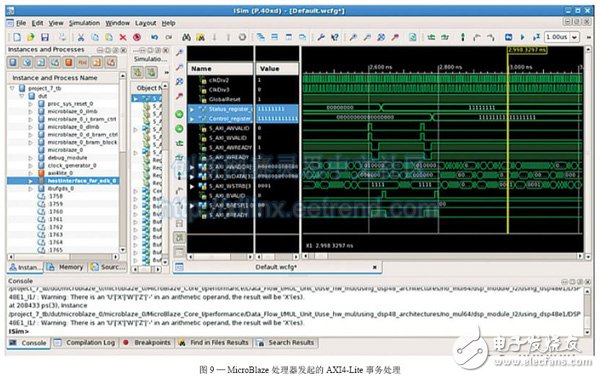This screenshot has height=378, width=600.
Task: Expand the proc_sys_reset_0 instance
Action: tap(31, 104)
